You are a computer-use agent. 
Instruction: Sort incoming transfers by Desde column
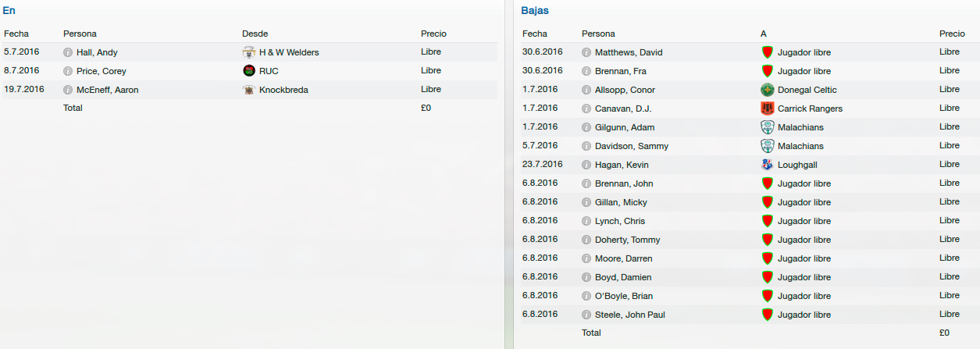[x=255, y=34]
